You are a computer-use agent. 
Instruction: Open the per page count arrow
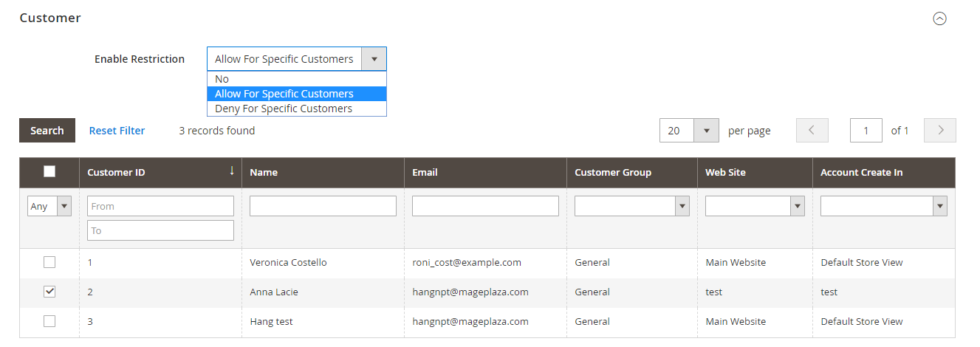pos(707,131)
